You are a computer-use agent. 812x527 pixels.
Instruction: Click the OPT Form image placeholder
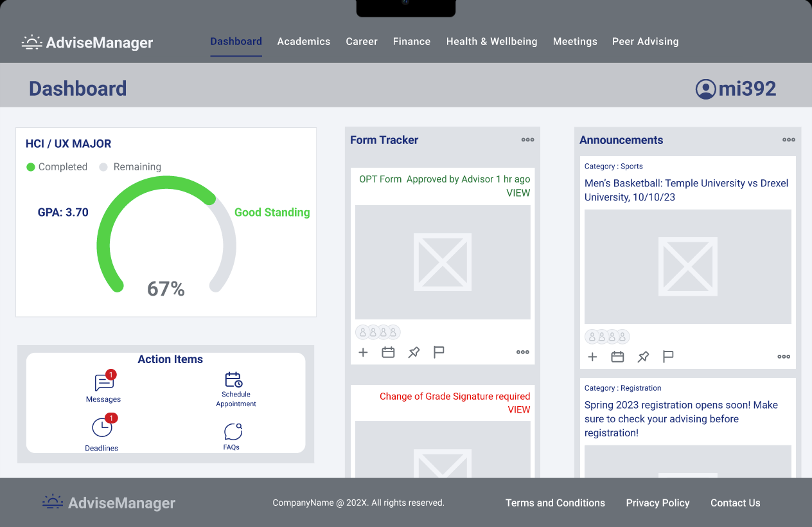click(x=443, y=262)
